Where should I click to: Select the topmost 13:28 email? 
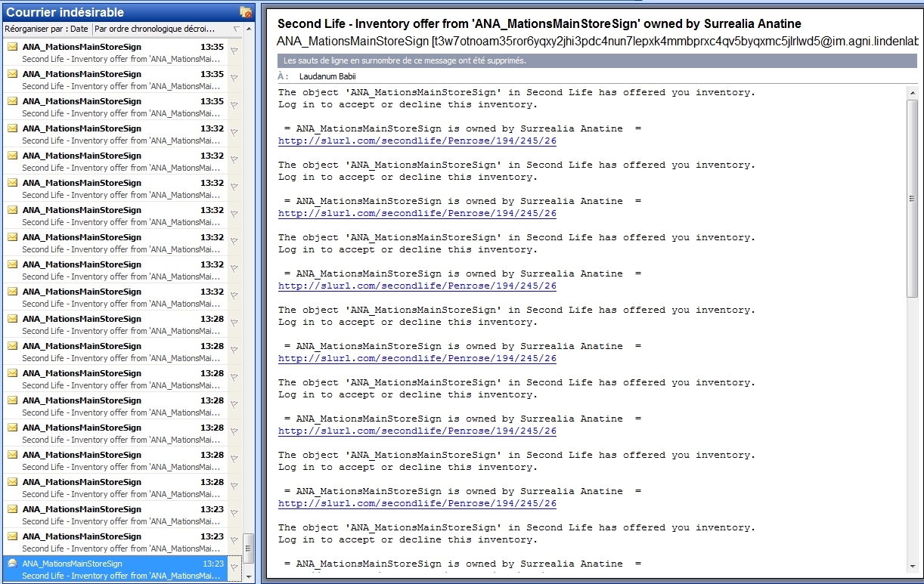115,325
